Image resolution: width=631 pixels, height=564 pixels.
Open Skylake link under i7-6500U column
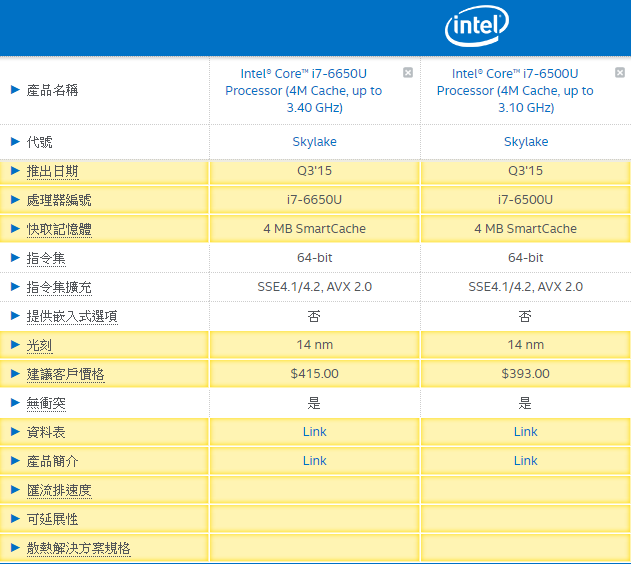pyautogui.click(x=526, y=142)
